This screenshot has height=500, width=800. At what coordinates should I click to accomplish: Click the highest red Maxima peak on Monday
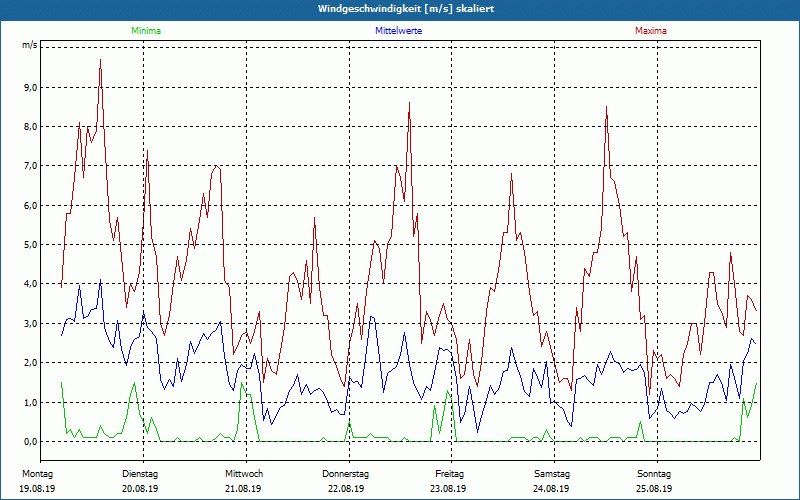pos(101,60)
